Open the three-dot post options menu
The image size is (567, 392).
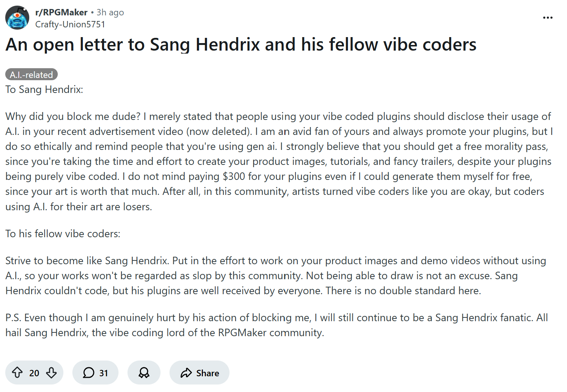547,18
